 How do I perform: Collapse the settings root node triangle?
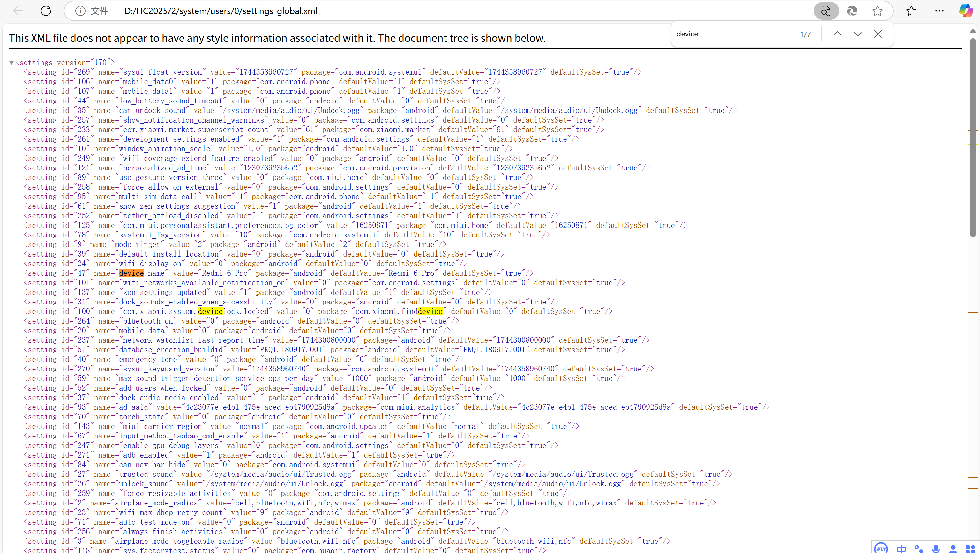tap(11, 62)
